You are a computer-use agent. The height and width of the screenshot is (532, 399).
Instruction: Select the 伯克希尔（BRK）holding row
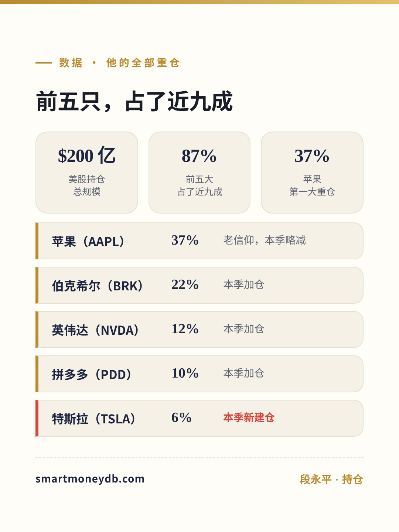199,285
